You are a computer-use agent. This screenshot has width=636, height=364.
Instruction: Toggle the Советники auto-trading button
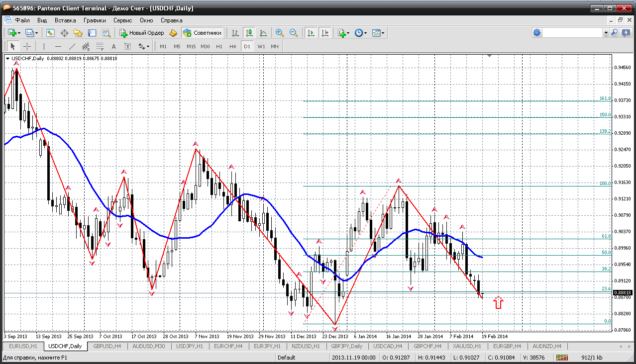202,33
